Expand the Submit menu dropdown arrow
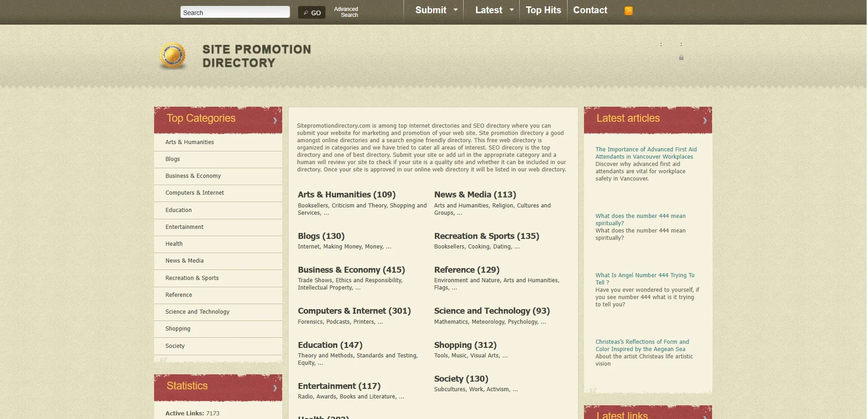Viewport: 868px width, 419px height. click(x=455, y=10)
